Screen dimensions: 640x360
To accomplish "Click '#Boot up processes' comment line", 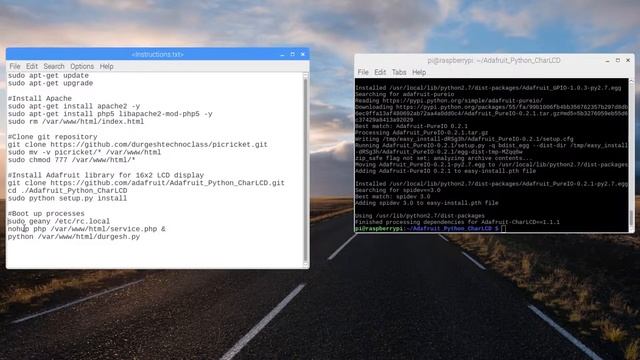I will (x=46, y=213).
